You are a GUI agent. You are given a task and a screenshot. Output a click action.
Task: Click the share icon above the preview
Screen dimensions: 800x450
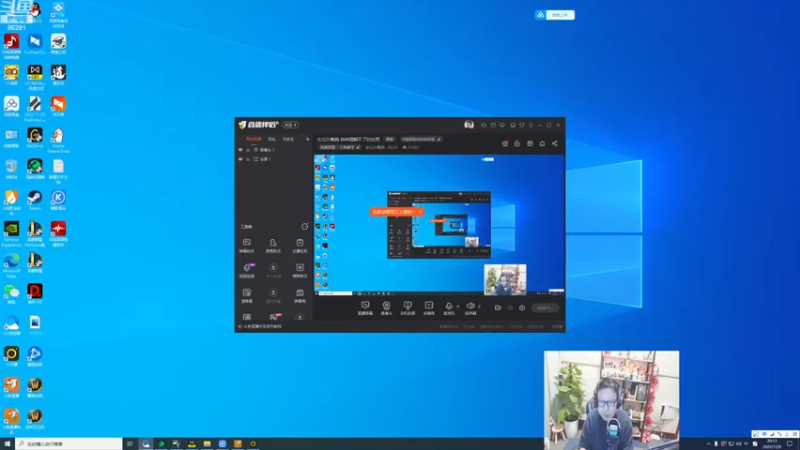click(x=555, y=143)
